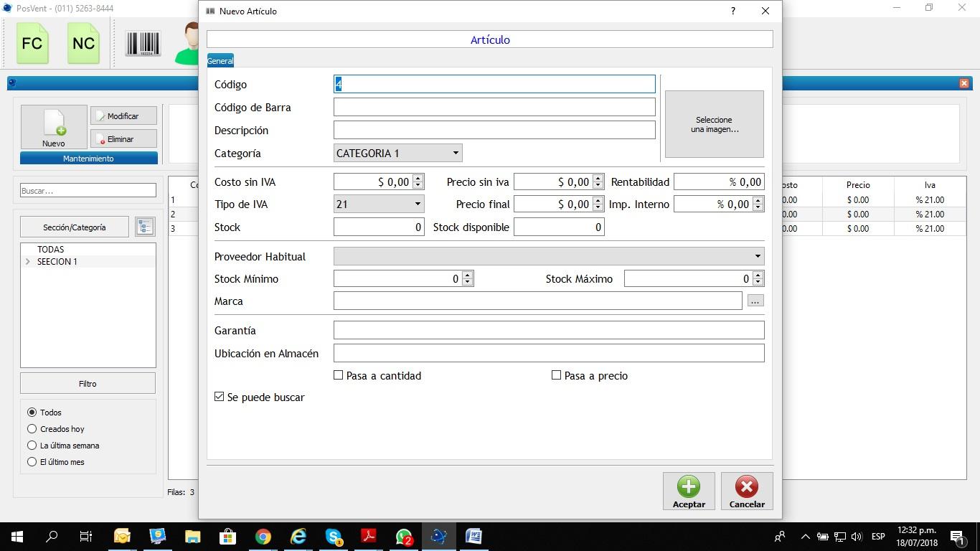The width and height of the screenshot is (980, 551).
Task: Select the Mantenimiento tab
Action: [x=88, y=158]
